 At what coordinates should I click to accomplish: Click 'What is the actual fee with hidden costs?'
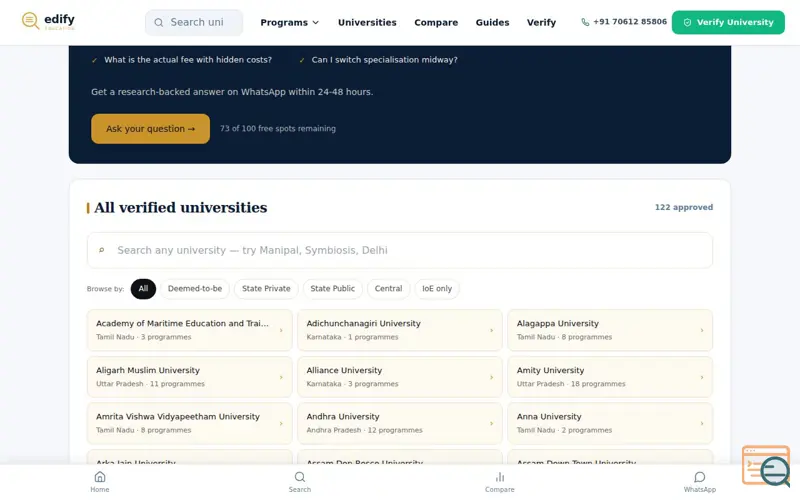coord(188,60)
